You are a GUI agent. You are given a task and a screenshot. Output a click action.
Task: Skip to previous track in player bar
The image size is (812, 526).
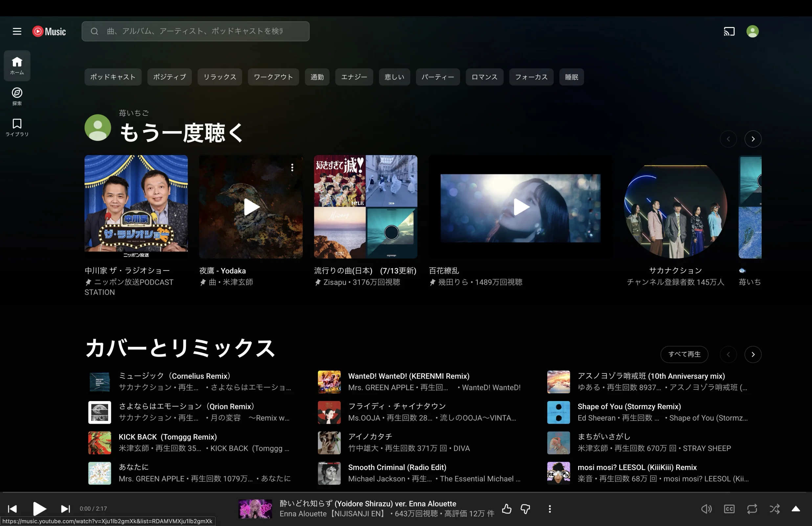tap(12, 509)
